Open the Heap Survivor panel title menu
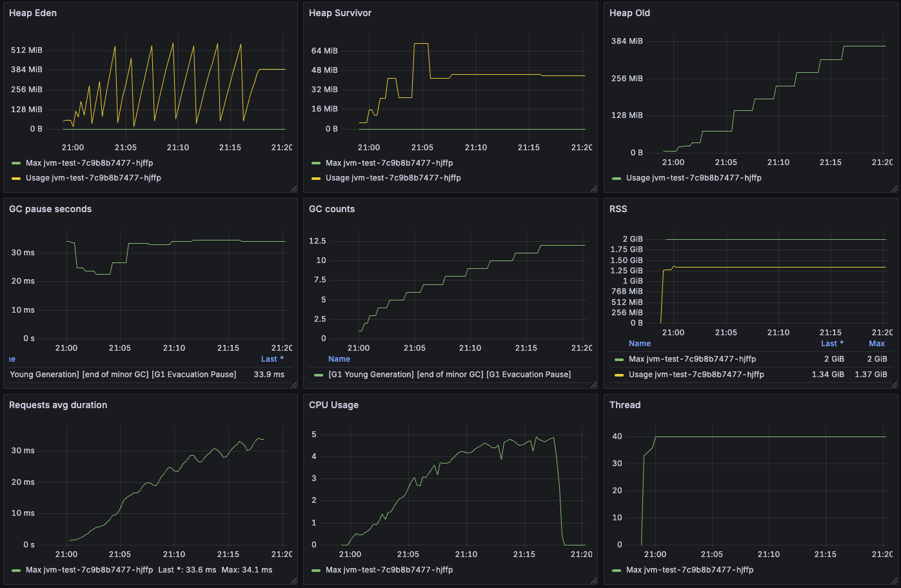Viewport: 901px width, 588px height. [x=340, y=13]
